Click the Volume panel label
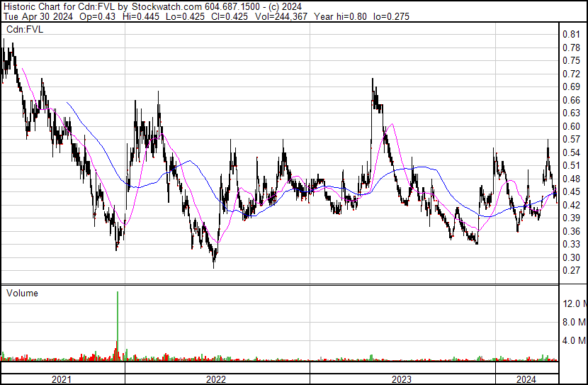588x385 pixels. click(x=22, y=293)
